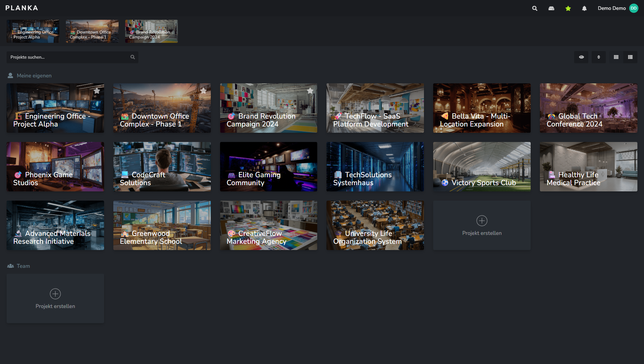Screen dimensions: 644x364
Task: Collapse the Team section
Action: point(23,266)
